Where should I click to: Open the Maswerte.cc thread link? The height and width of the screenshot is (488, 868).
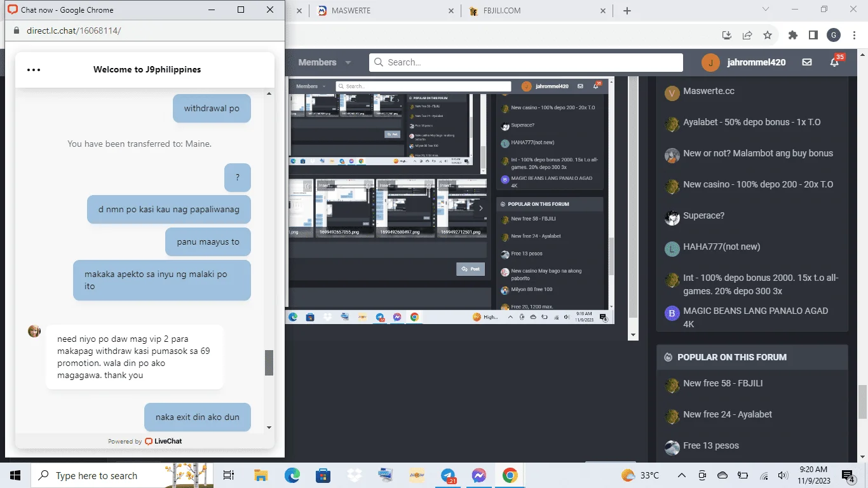[709, 91]
